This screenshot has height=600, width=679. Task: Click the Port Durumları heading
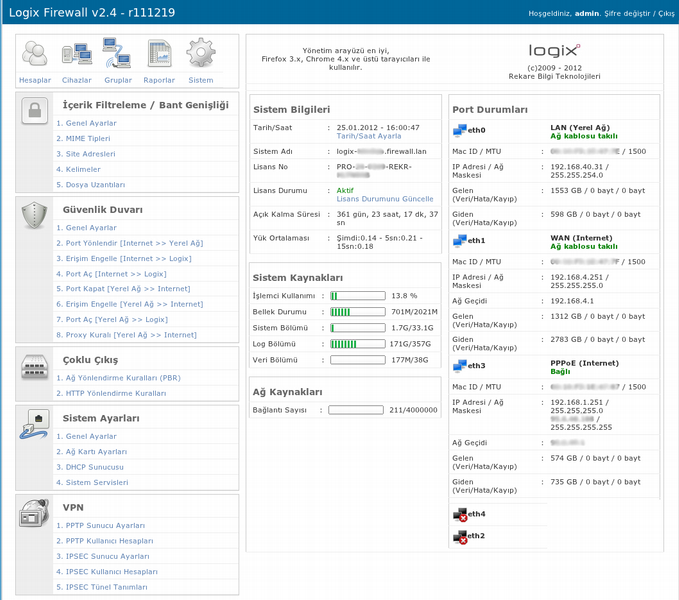(490, 110)
